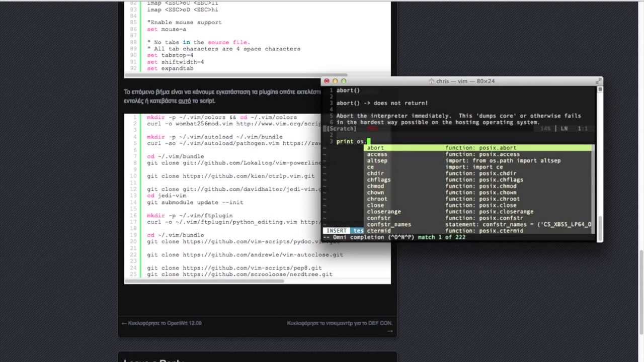Click git clone nerdtree.git line
The image size is (644, 362).
(x=239, y=275)
